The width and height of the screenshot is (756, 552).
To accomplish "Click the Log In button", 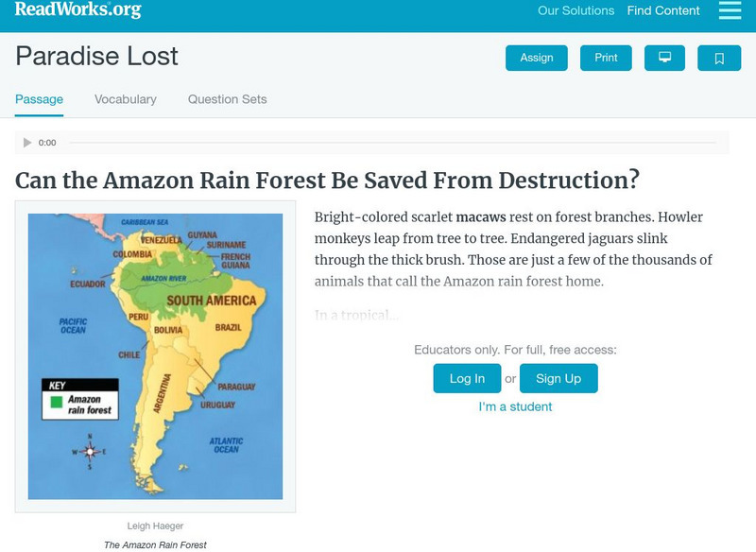I will coord(467,378).
